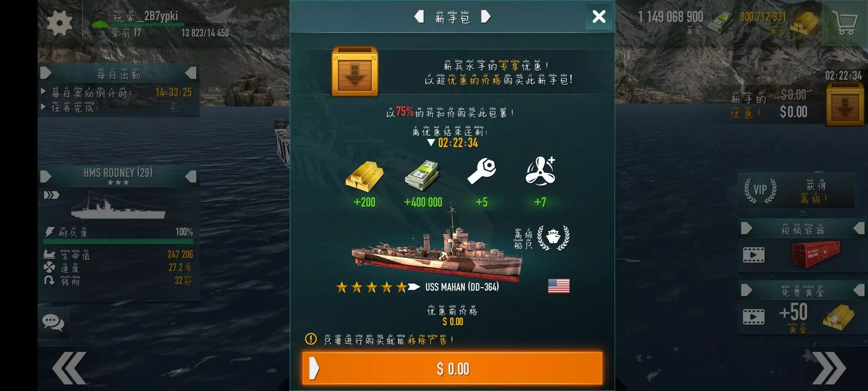This screenshot has height=391, width=868.
Task: Go to previous offer with the left arrow
Action: coord(419,16)
